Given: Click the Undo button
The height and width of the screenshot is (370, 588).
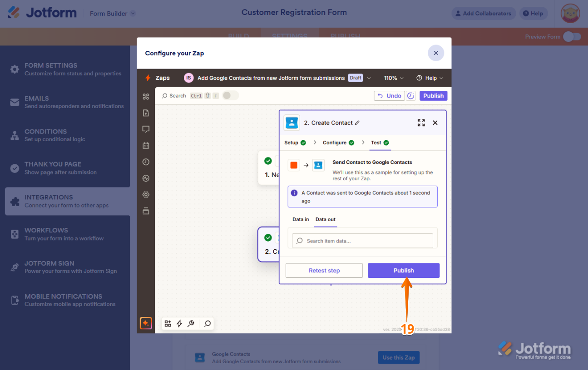Looking at the screenshot, I should 390,96.
